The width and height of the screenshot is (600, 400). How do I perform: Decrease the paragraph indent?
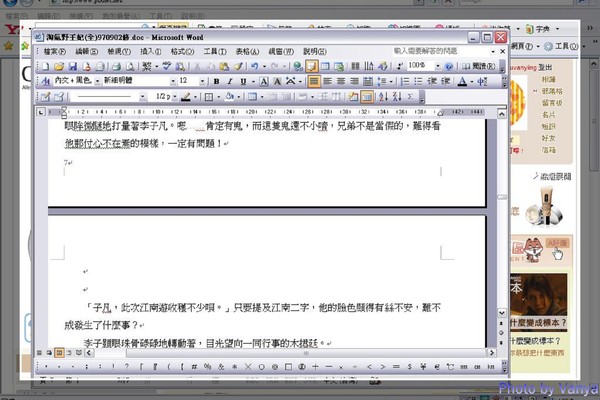(432, 81)
